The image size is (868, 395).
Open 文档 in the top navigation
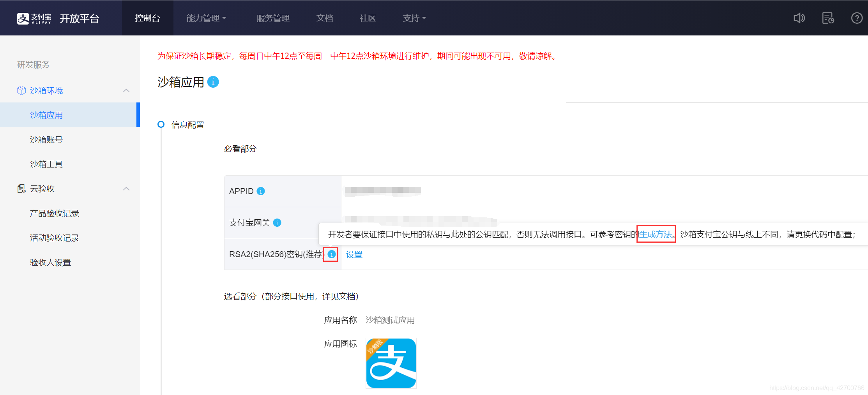(325, 18)
